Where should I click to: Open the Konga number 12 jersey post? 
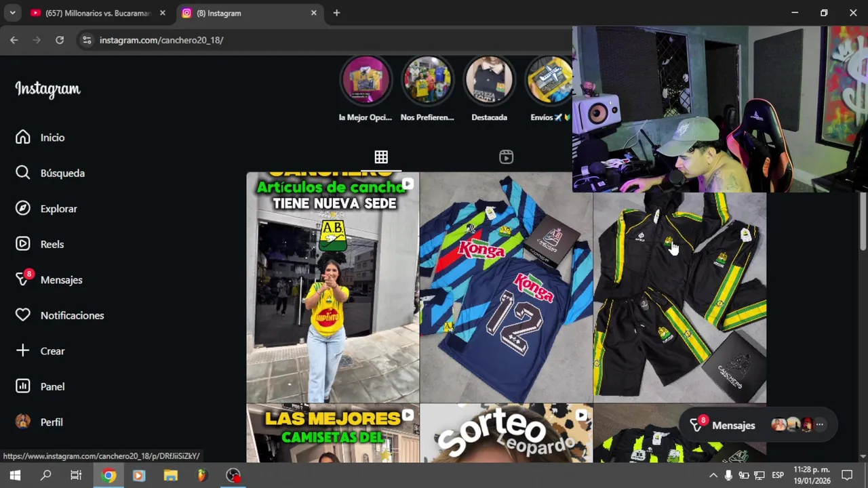[x=506, y=287]
